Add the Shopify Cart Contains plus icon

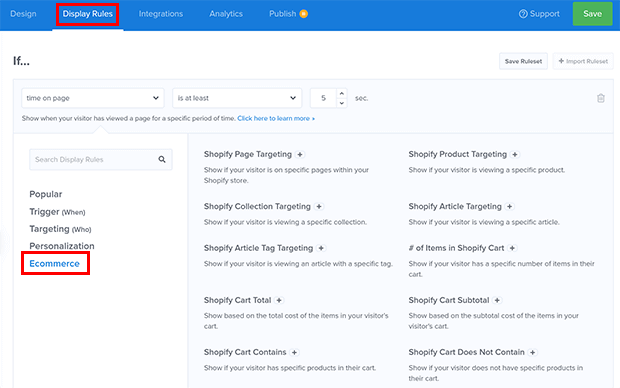(x=294, y=352)
